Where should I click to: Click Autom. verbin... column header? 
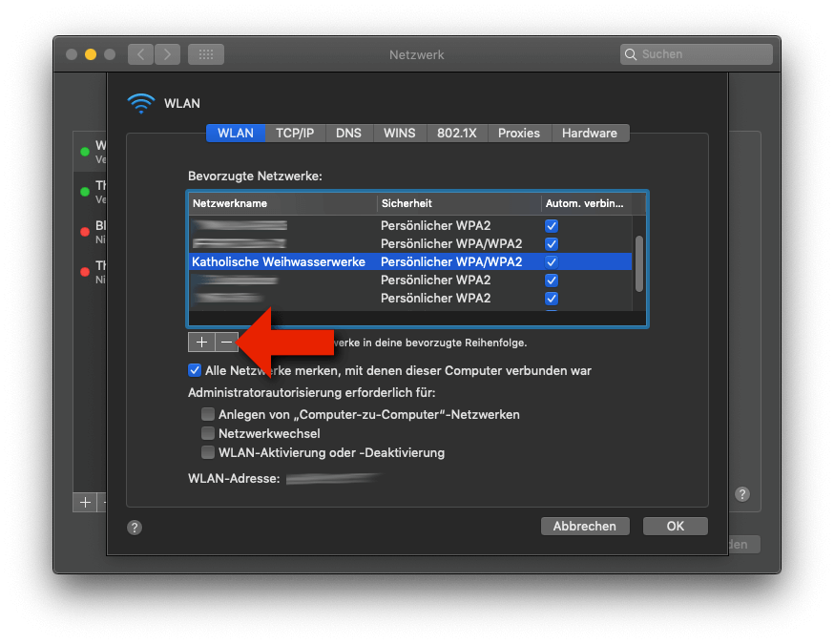click(587, 203)
